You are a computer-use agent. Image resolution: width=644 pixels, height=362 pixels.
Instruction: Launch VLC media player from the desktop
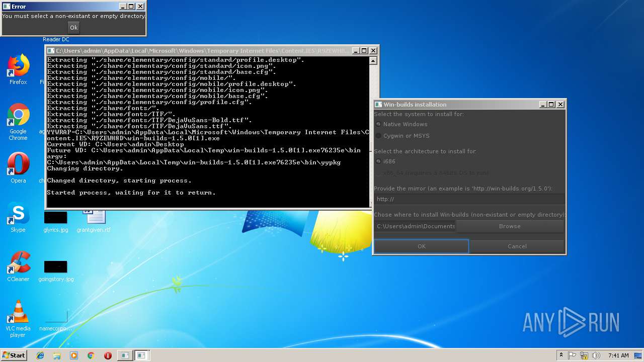(x=18, y=319)
